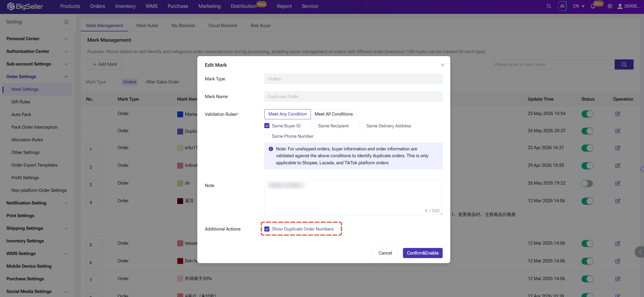Edit the mark updated 26 May 2026 20:37
This screenshot has width=644, height=297.
(x=618, y=131)
